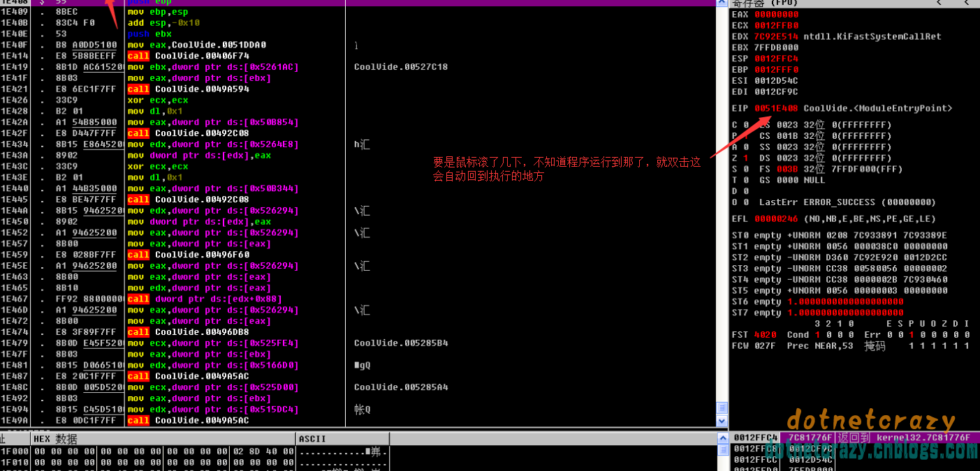Click the ST6 value 1.0000000000000000000
Viewport: 980px width, 471px height.
845,301
